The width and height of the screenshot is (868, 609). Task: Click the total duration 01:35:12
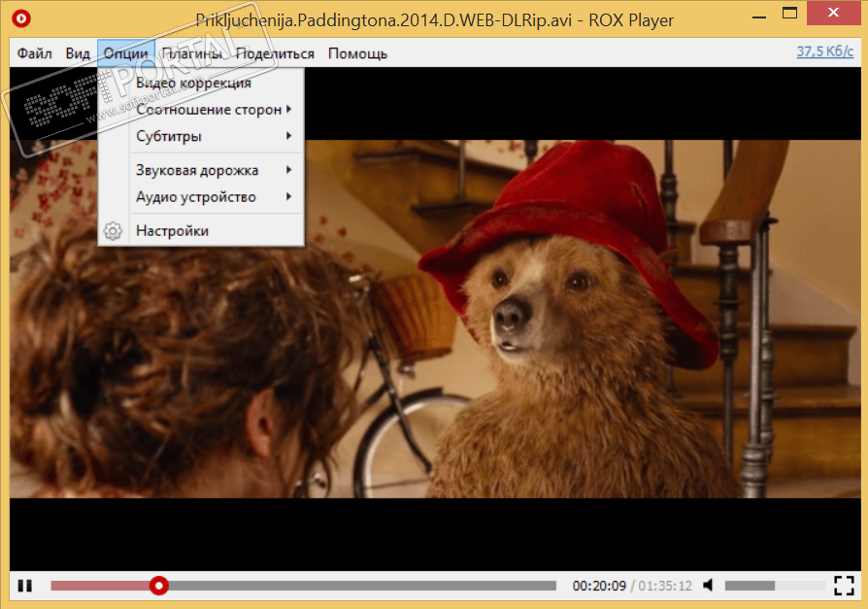[x=665, y=586]
